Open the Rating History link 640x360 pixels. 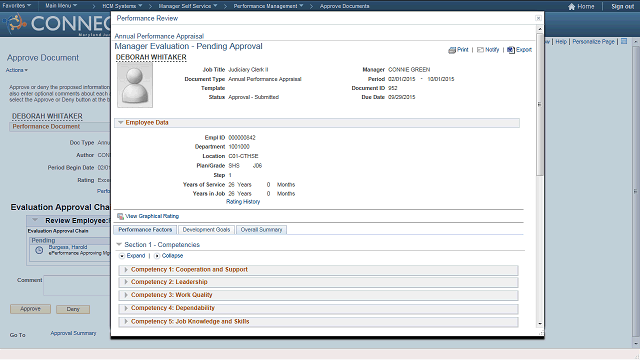(x=243, y=202)
